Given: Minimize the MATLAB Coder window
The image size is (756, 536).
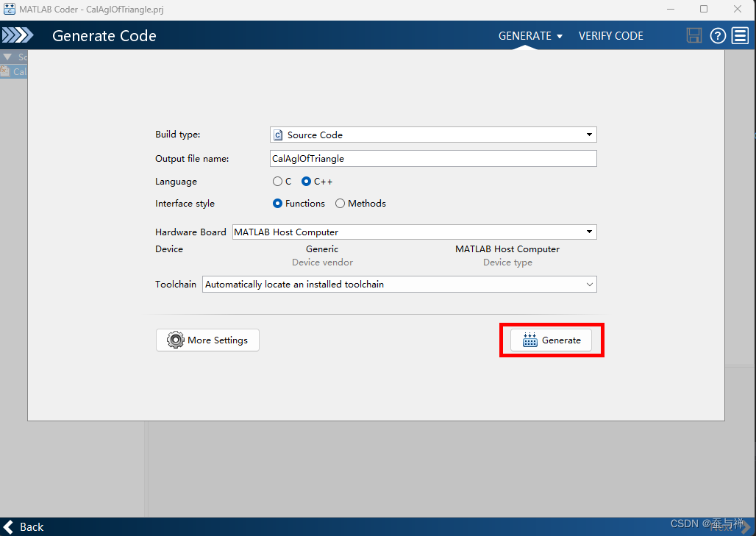Looking at the screenshot, I should [670, 9].
